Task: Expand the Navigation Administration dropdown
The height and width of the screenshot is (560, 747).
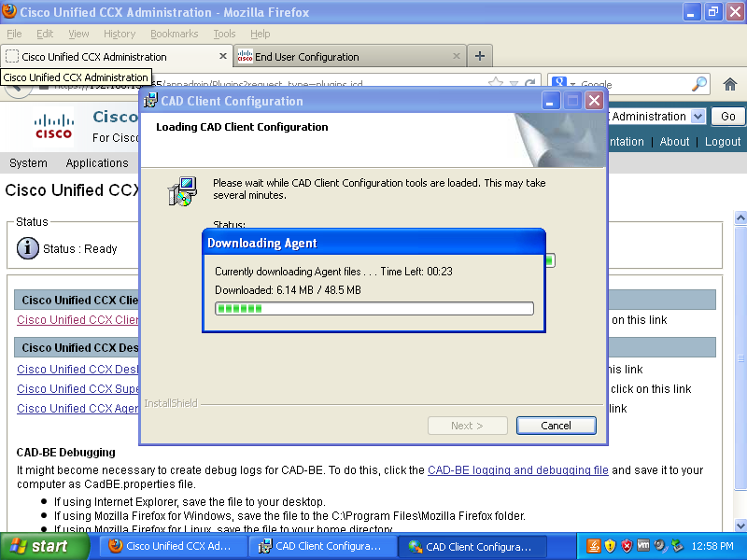Action: 698,116
